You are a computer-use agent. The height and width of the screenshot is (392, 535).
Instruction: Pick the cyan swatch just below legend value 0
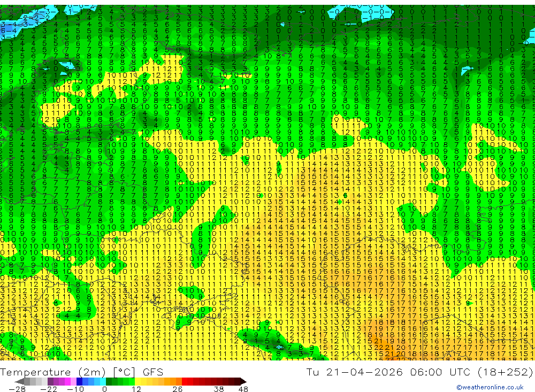pyautogui.click(x=103, y=381)
